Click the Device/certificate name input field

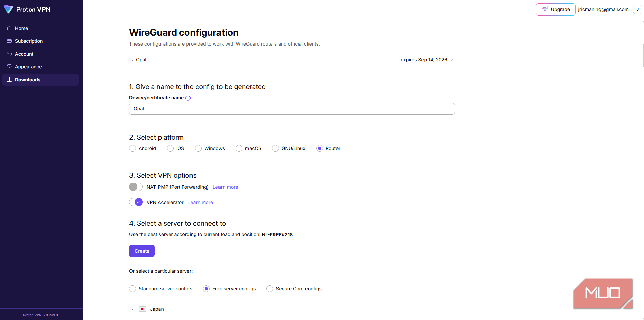point(292,109)
